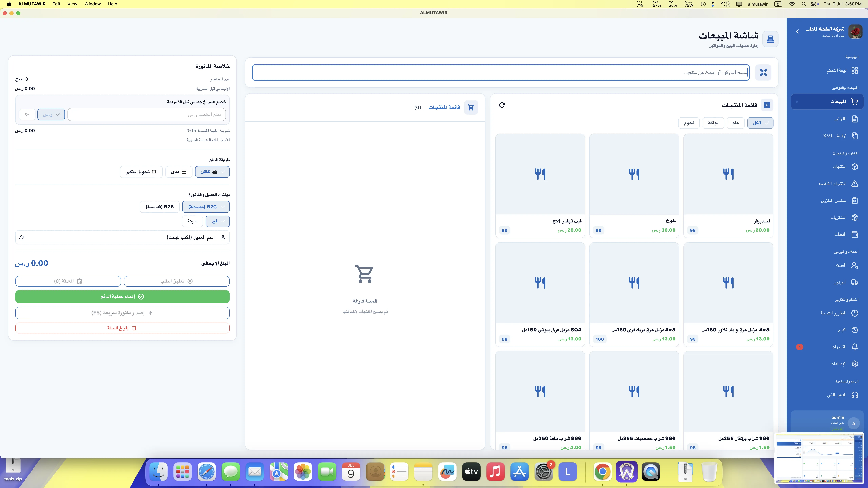
Task: Add 804 مزيل عرق بيوتي 150مل product
Action: pyautogui.click(x=540, y=295)
